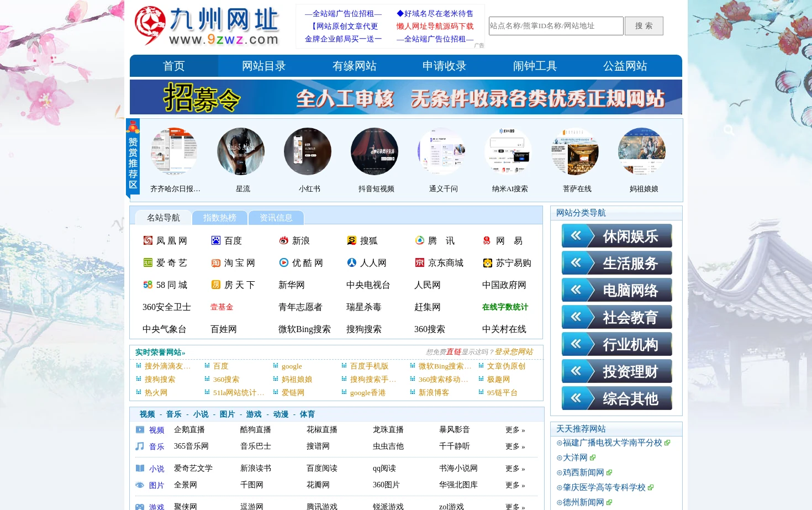Click the site search input field

556,26
